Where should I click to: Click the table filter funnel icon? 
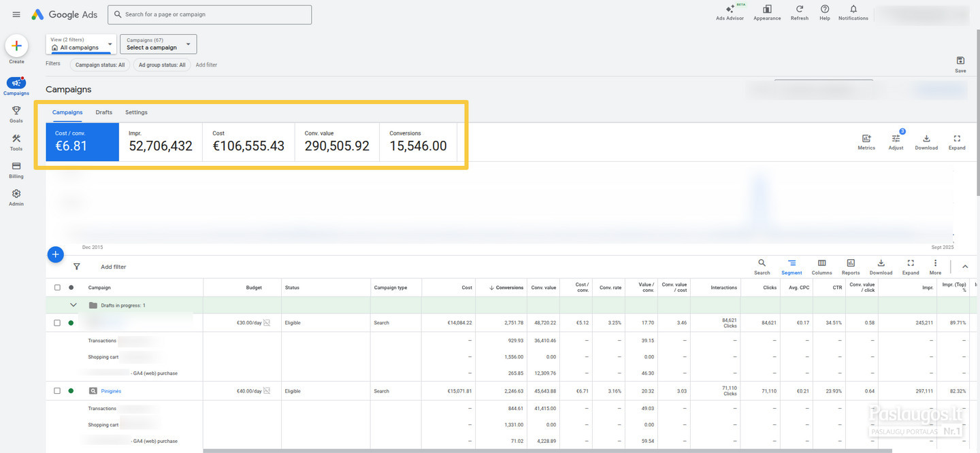tap(76, 267)
